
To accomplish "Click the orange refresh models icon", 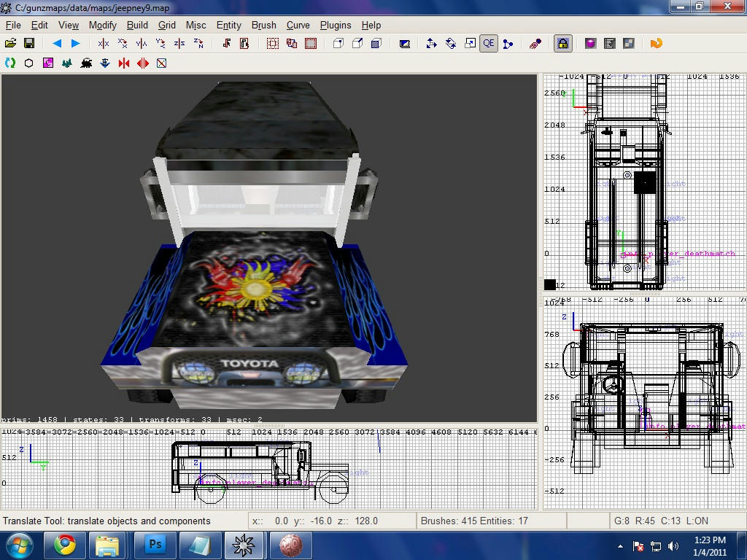I will click(x=656, y=44).
